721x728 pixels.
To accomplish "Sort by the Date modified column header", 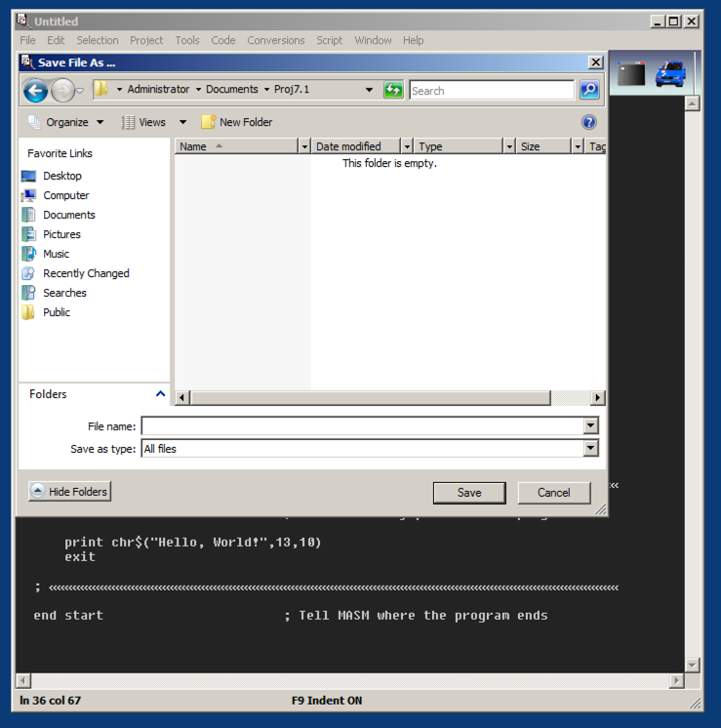I will 356,146.
